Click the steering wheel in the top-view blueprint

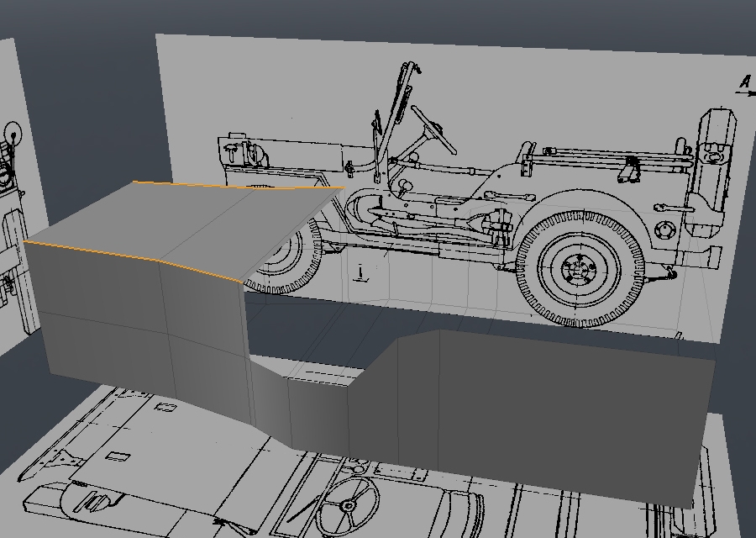pos(349,504)
